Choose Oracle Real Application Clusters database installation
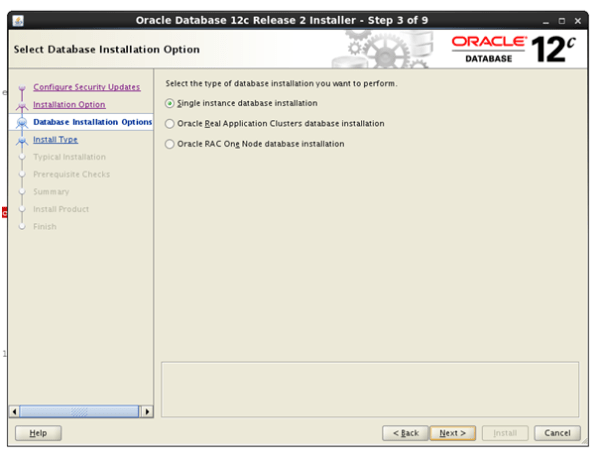Viewport: 601px width, 461px height. coord(170,124)
